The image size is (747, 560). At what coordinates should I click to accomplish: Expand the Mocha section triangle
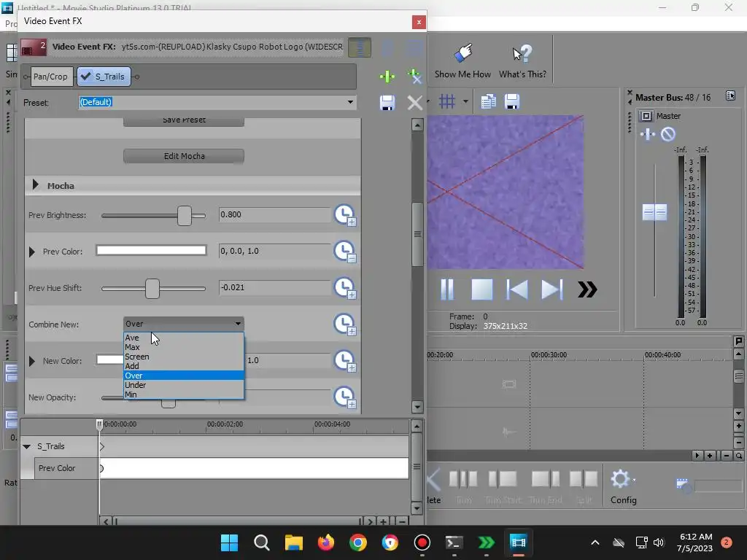click(x=35, y=184)
